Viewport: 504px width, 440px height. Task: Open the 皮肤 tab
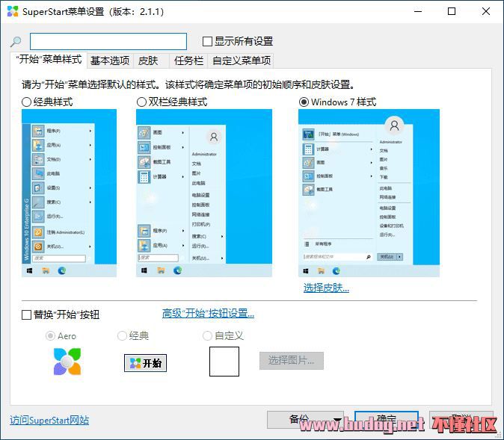(x=148, y=61)
